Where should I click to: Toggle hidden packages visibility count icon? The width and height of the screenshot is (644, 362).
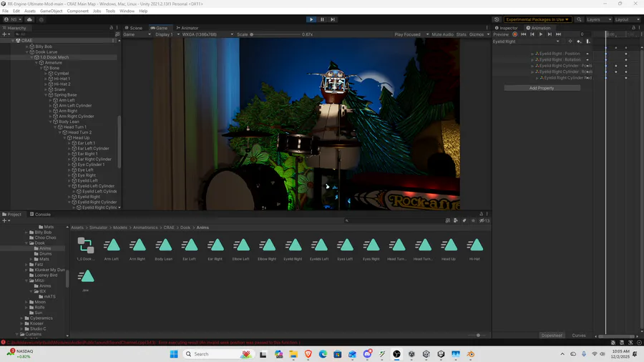click(484, 221)
